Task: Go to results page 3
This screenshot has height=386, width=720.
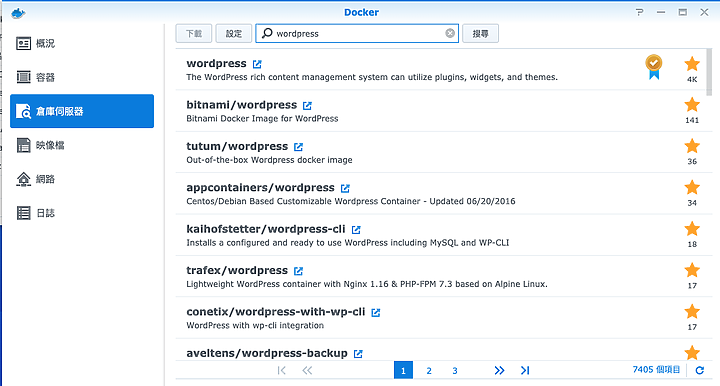Action: 455,370
